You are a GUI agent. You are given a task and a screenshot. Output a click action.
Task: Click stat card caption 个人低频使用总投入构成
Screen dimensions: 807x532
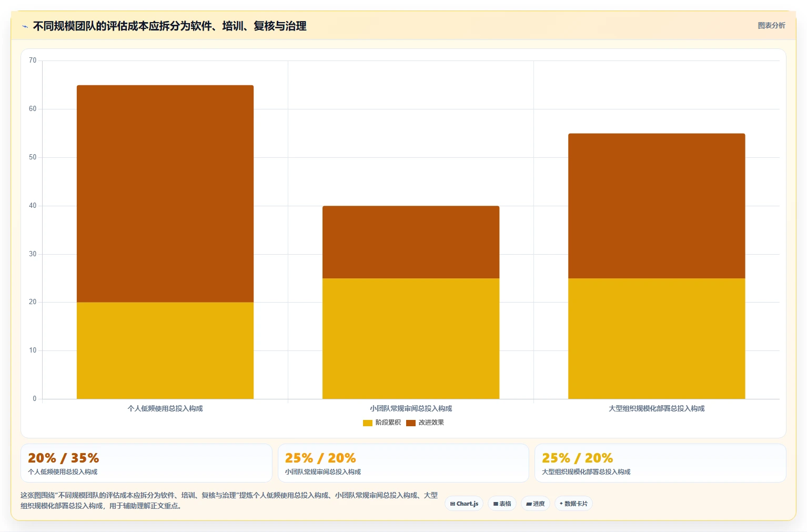pos(63,472)
